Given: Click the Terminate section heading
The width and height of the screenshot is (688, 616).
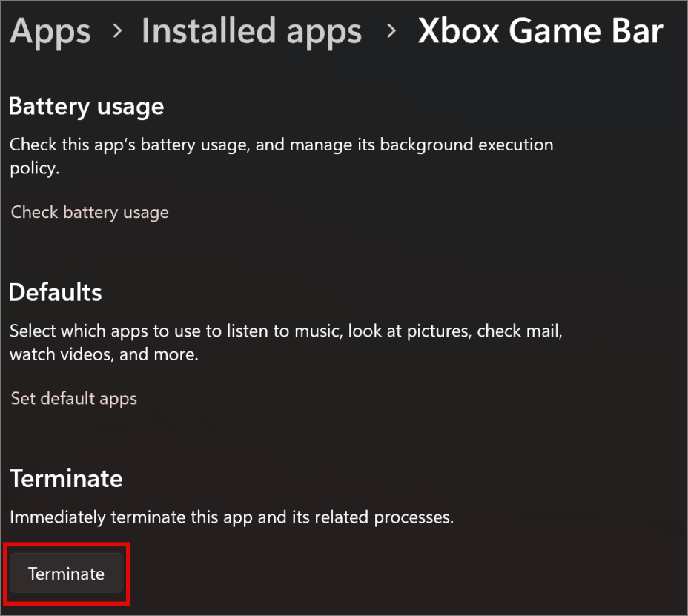Looking at the screenshot, I should [x=66, y=478].
